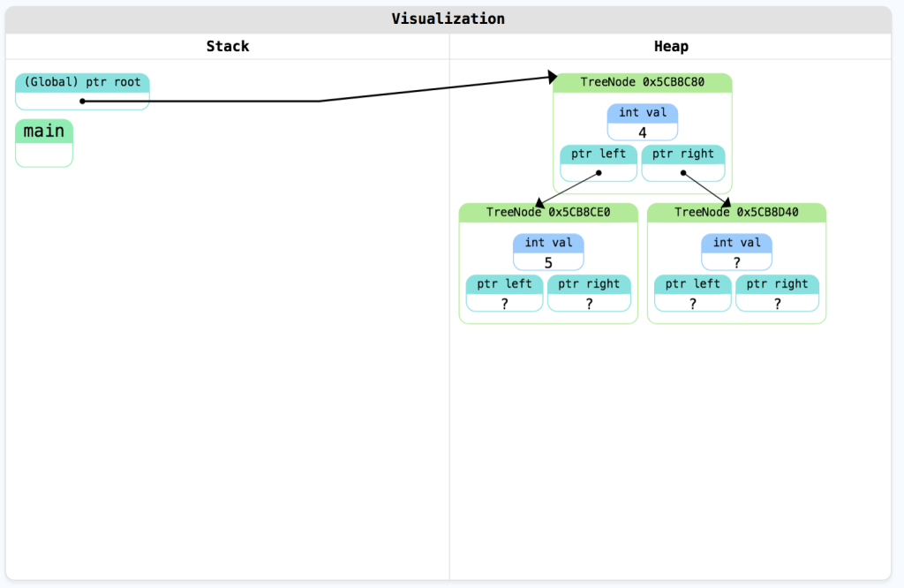Click the TreeNode 0x5CB8CE0 header
The height and width of the screenshot is (588, 904).
[x=547, y=213]
